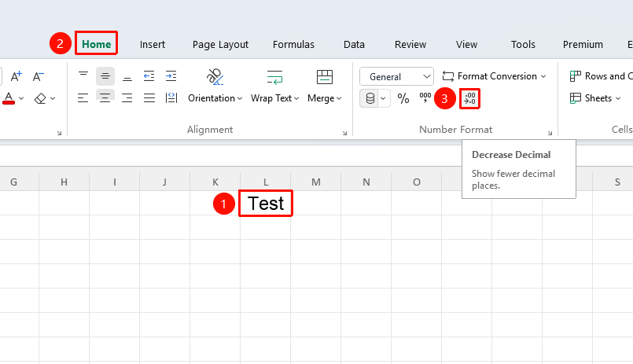Click the Merge cells icon
Image resolution: width=633 pixels, height=364 pixels.
coord(325,77)
